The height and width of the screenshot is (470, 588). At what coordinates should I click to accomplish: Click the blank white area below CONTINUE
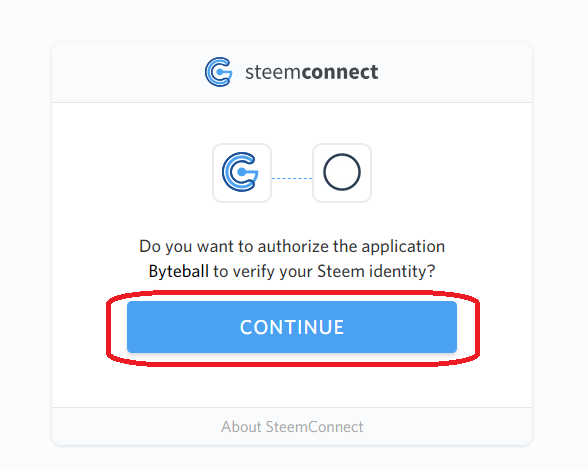pyautogui.click(x=292, y=388)
